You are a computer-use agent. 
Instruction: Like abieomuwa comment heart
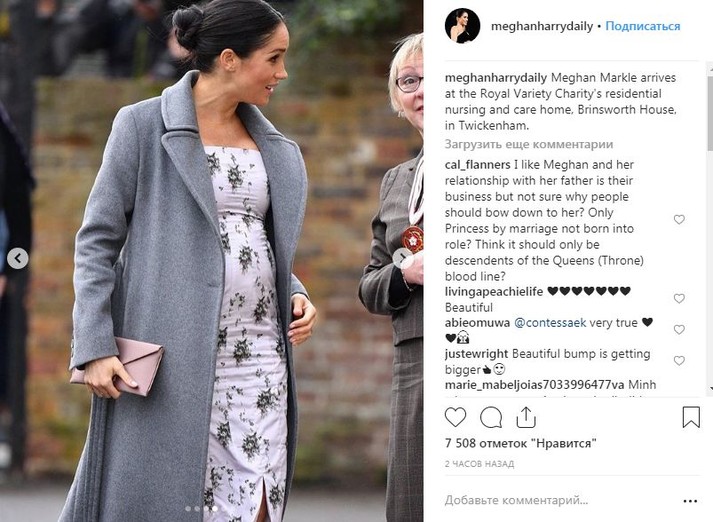click(x=679, y=330)
